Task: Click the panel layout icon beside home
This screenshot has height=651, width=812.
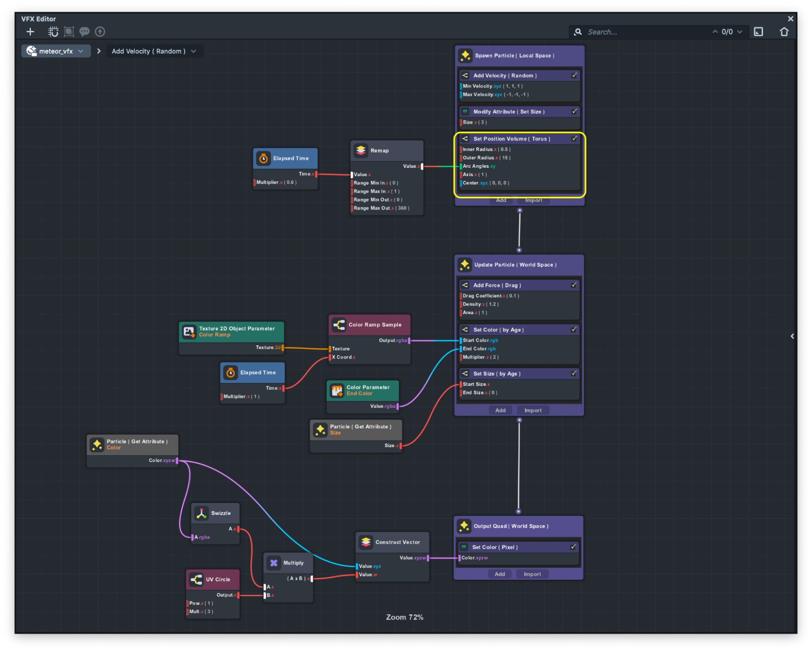Action: (758, 32)
